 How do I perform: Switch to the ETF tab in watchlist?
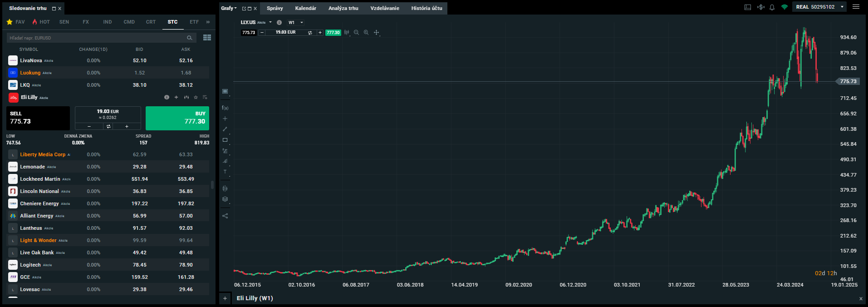pos(194,22)
